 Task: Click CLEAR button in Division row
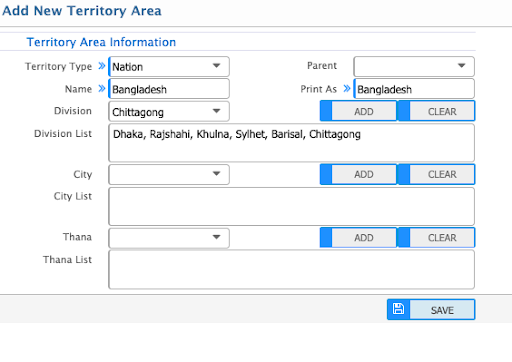tap(437, 111)
